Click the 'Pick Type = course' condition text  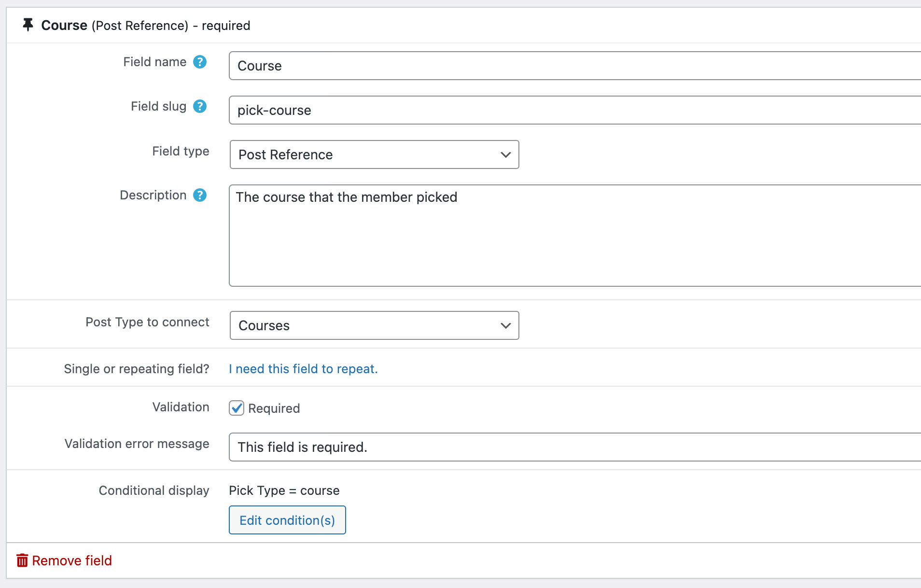[x=284, y=490]
